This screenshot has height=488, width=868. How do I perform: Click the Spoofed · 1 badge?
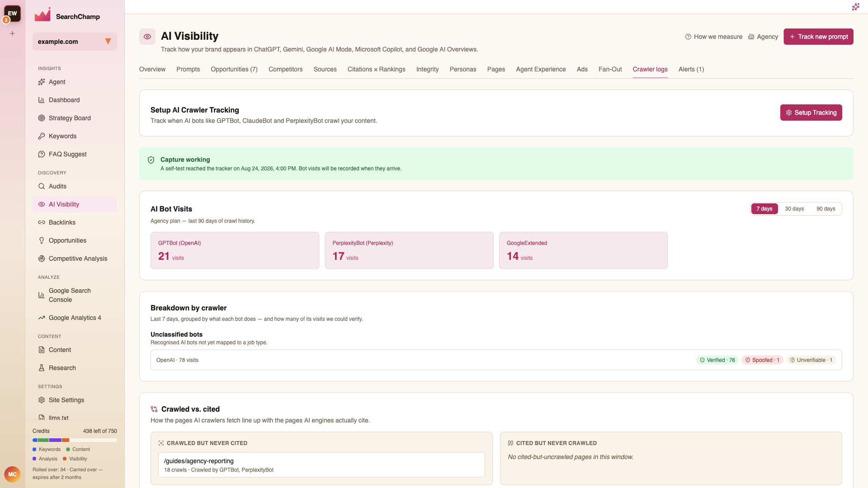pos(762,360)
